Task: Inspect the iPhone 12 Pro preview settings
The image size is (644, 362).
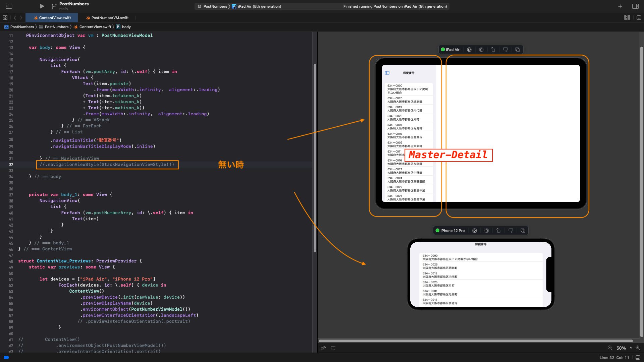Action: (487, 231)
